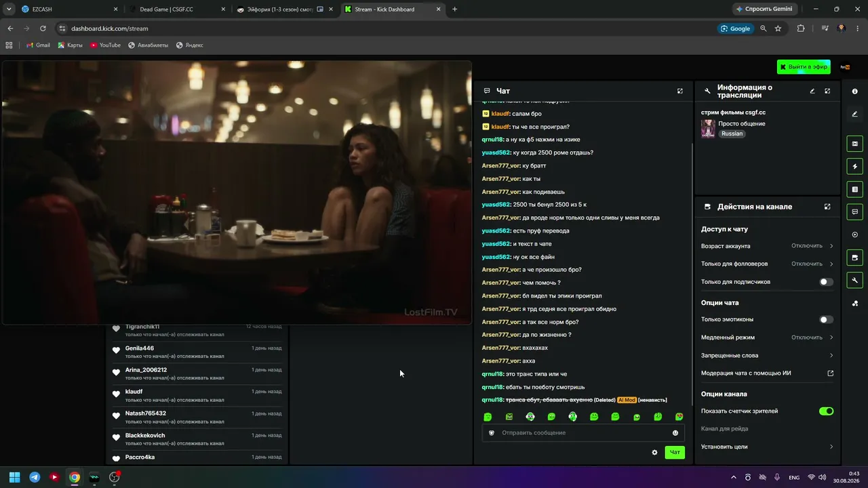This screenshot has width=868, height=488.
Task: Send message with the green Чат button
Action: coord(675,452)
